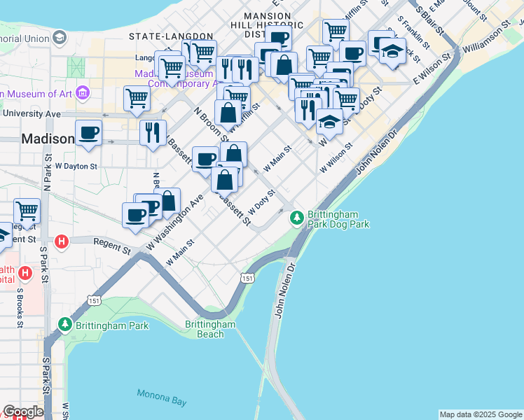Click the graduation cap marker near W Wilson St
The image size is (524, 420).
329,123
